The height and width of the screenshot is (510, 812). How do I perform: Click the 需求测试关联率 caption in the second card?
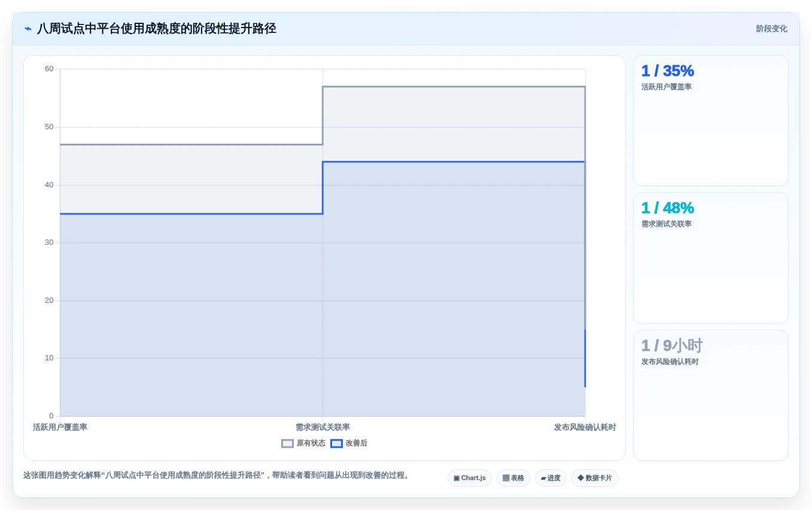pos(666,224)
